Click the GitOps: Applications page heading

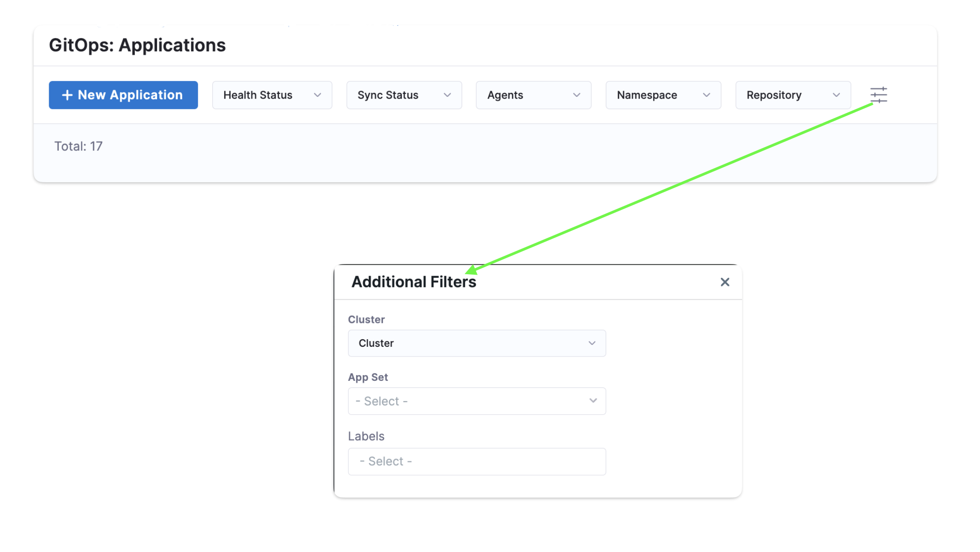point(137,45)
